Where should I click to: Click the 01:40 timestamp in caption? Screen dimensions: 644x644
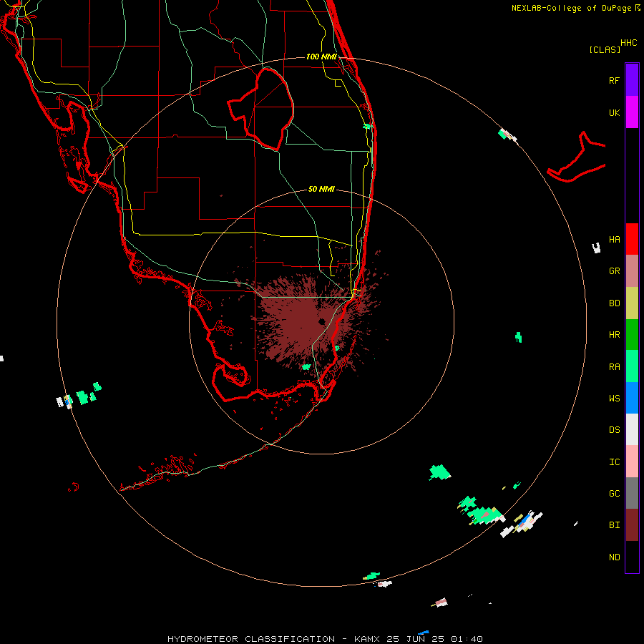click(x=466, y=639)
